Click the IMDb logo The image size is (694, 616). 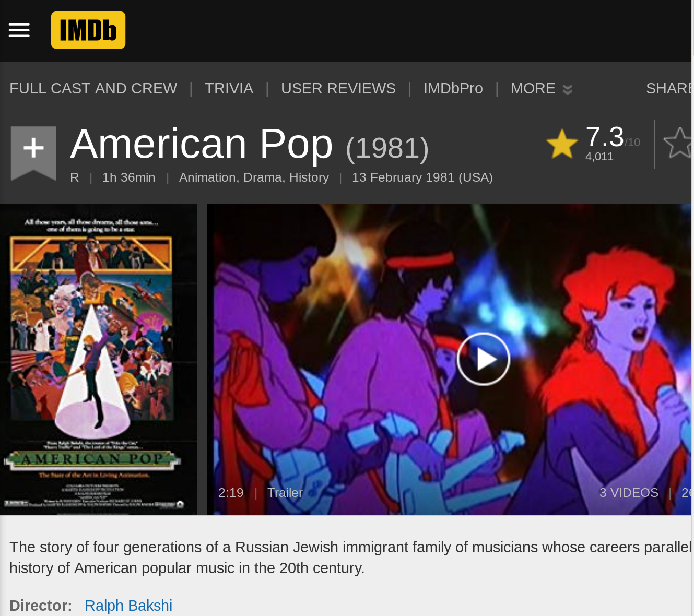(x=88, y=30)
